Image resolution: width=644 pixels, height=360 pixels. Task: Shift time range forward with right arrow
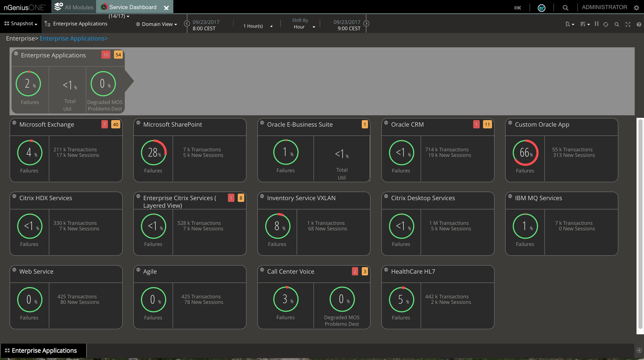(366, 24)
